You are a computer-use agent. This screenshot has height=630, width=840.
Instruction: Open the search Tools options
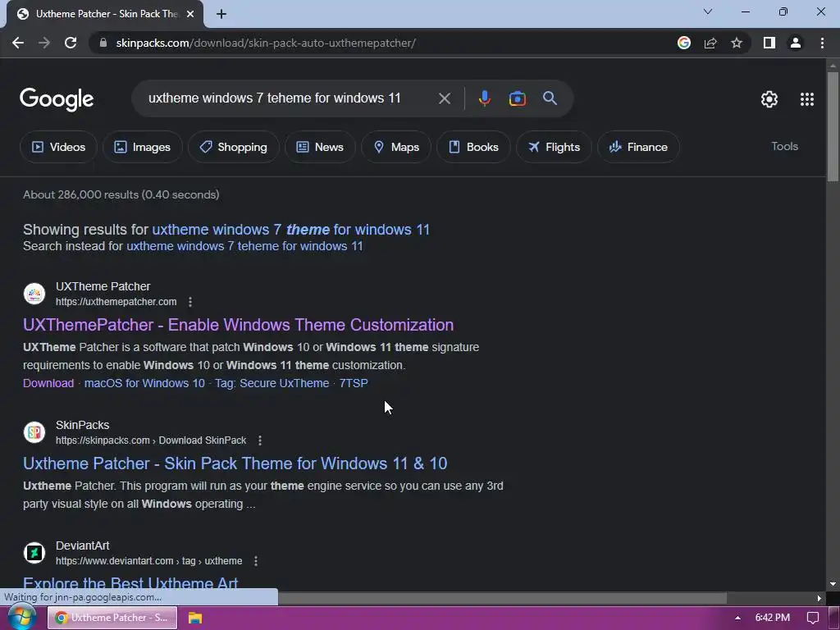(x=784, y=146)
